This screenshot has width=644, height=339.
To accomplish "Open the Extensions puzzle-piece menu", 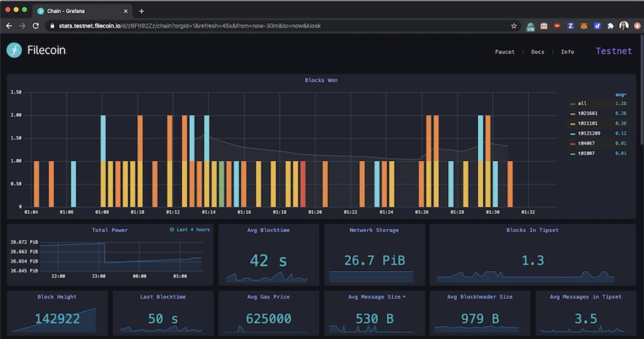I will [x=610, y=26].
